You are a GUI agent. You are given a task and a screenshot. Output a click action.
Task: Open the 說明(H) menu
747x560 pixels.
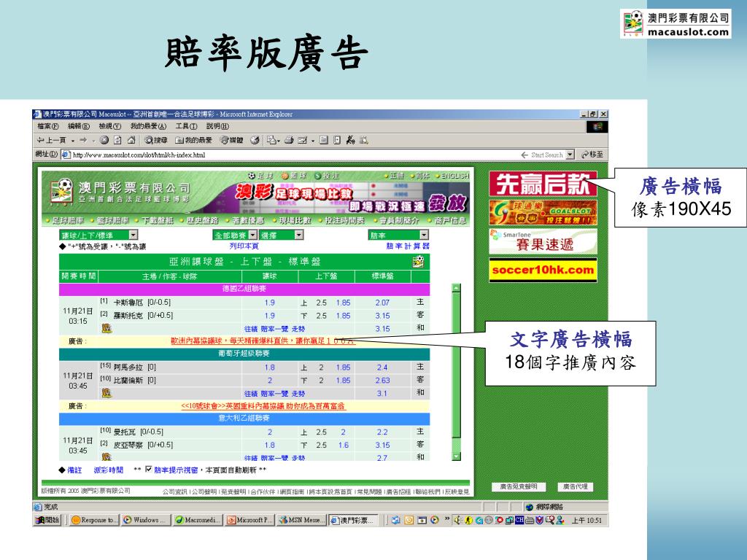(217, 126)
